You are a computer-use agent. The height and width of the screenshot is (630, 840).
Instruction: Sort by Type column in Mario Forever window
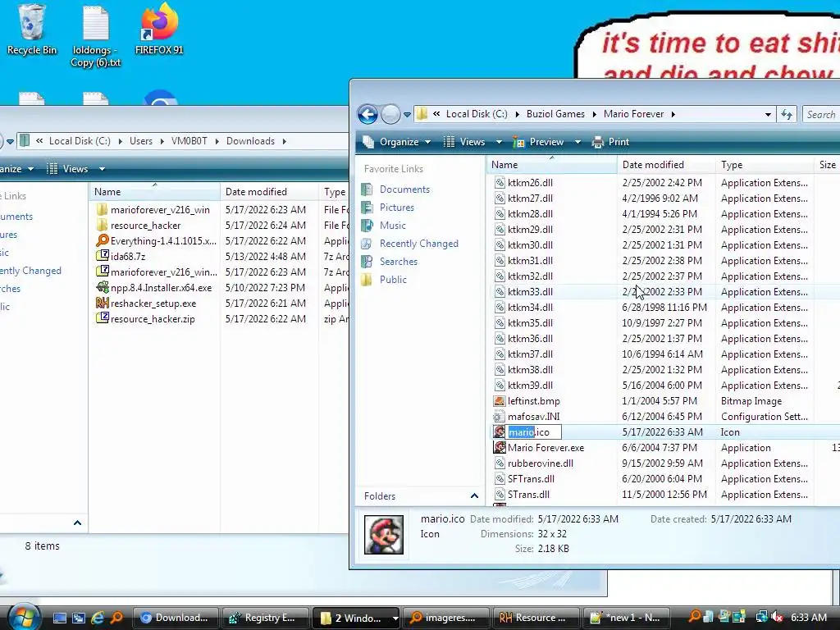(x=765, y=164)
